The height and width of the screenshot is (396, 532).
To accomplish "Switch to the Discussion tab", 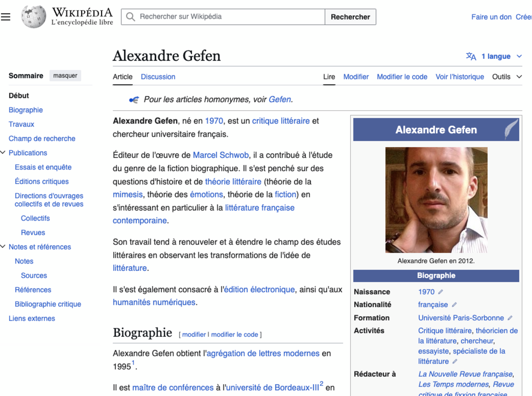I will coord(158,77).
